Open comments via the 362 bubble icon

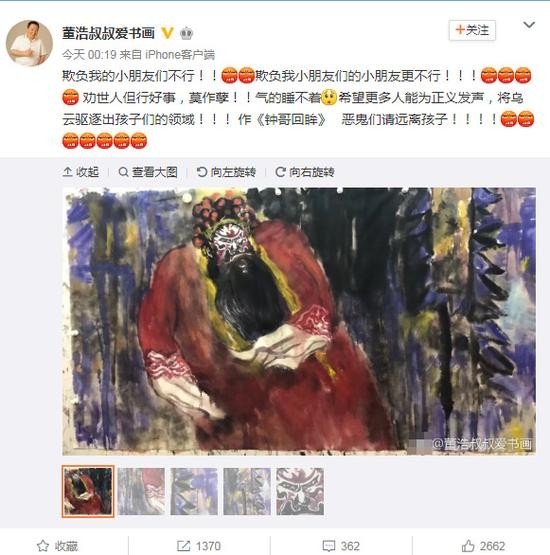pyautogui.click(x=341, y=546)
